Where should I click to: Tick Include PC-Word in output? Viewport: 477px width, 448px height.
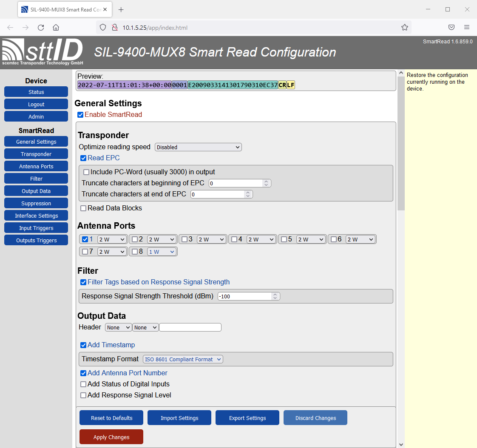(x=86, y=172)
